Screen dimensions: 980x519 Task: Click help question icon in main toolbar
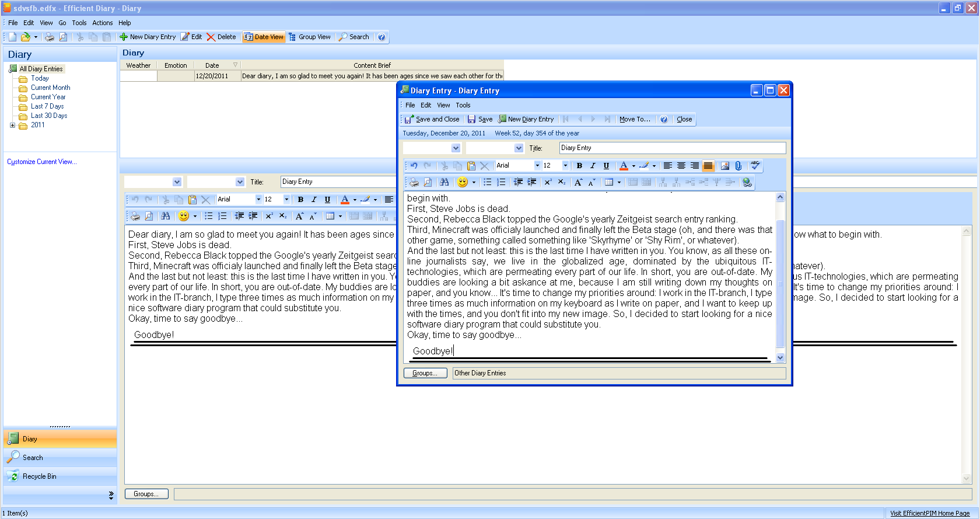381,37
